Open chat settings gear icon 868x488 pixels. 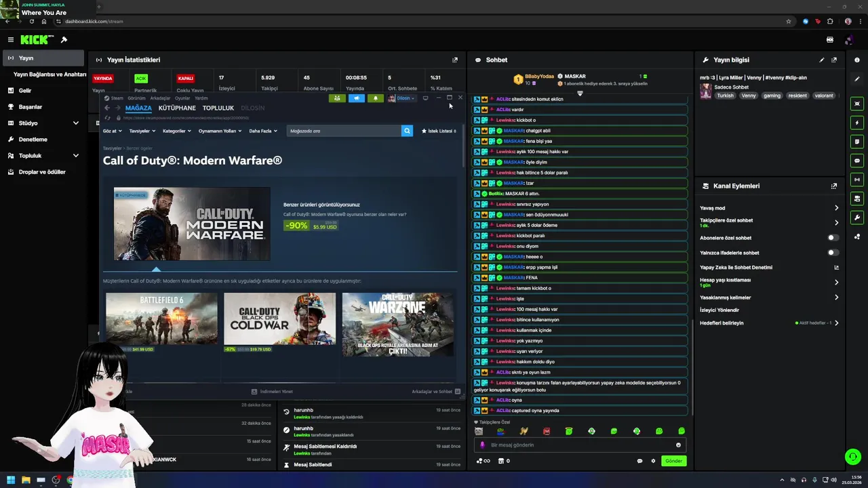(653, 461)
